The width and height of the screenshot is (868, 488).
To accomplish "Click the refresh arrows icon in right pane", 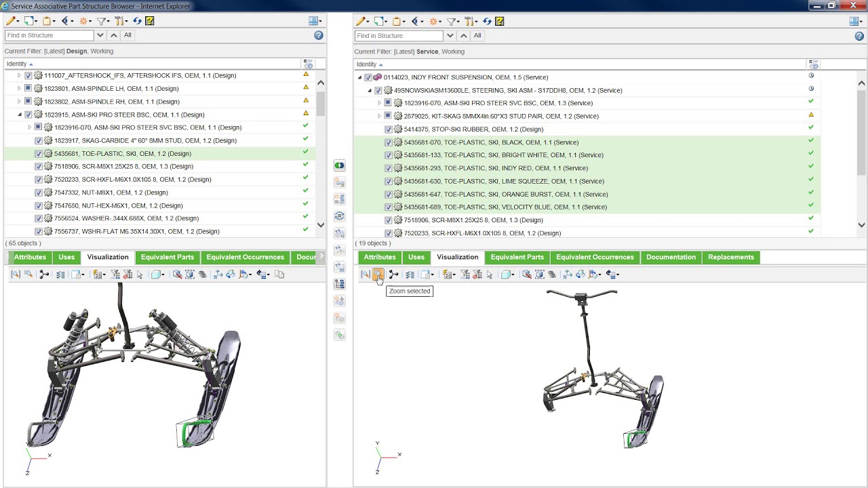I will 488,21.
